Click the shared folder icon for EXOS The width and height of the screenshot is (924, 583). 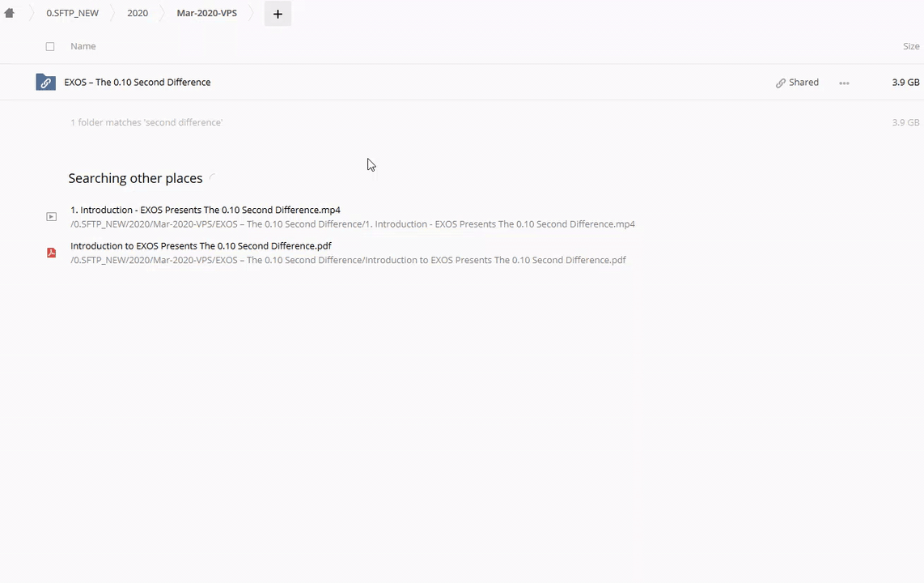tap(45, 83)
